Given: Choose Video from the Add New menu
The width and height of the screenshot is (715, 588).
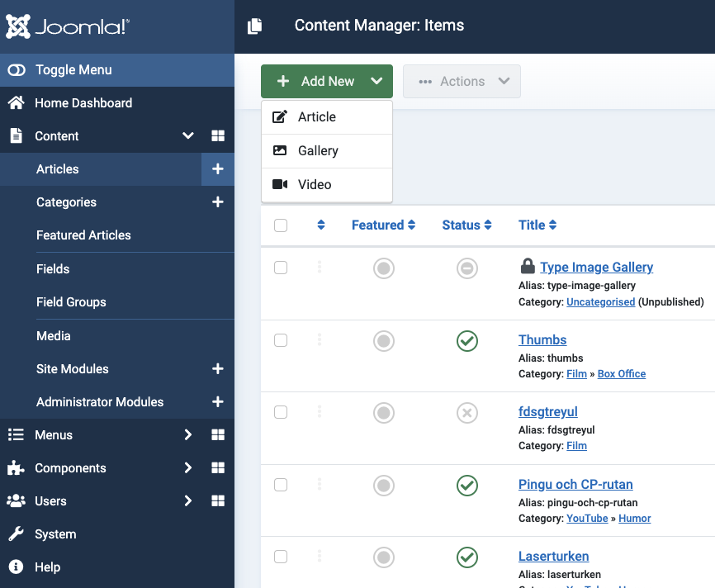Looking at the screenshot, I should point(314,185).
